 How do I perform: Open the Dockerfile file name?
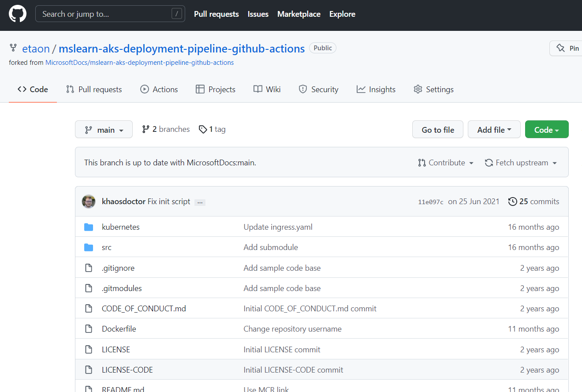point(119,329)
